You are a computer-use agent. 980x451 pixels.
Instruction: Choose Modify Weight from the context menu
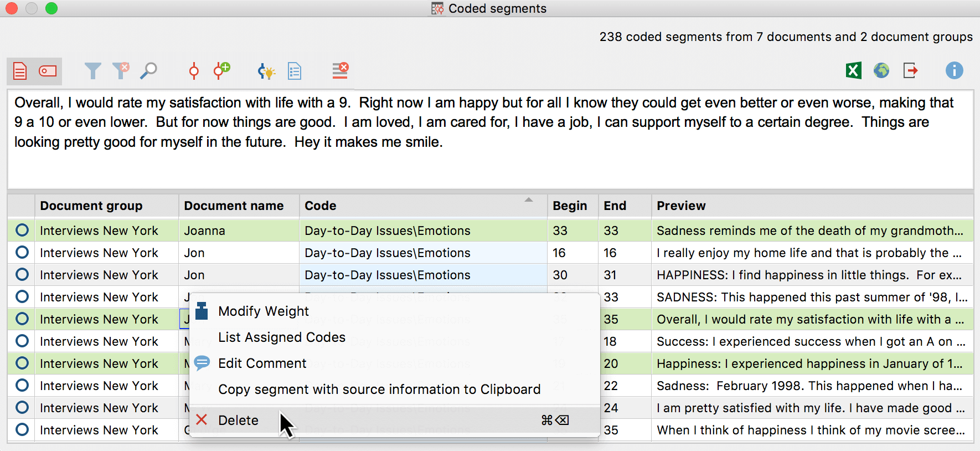264,311
